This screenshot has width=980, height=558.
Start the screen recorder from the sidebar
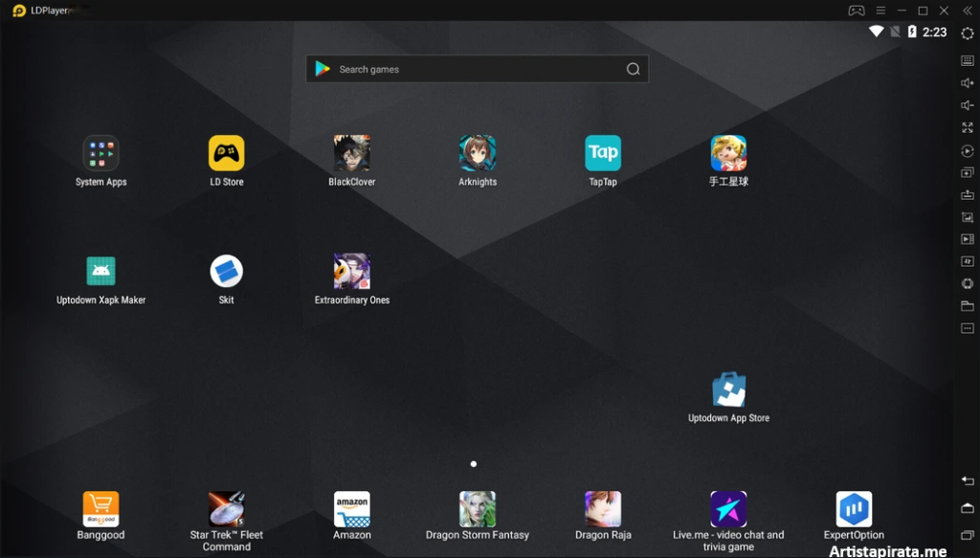(967, 239)
